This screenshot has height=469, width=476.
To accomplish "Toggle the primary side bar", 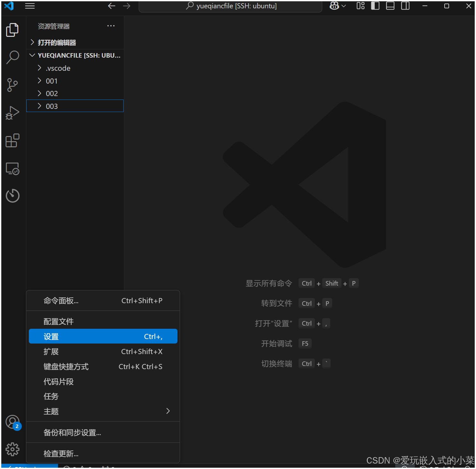I will pos(375,6).
